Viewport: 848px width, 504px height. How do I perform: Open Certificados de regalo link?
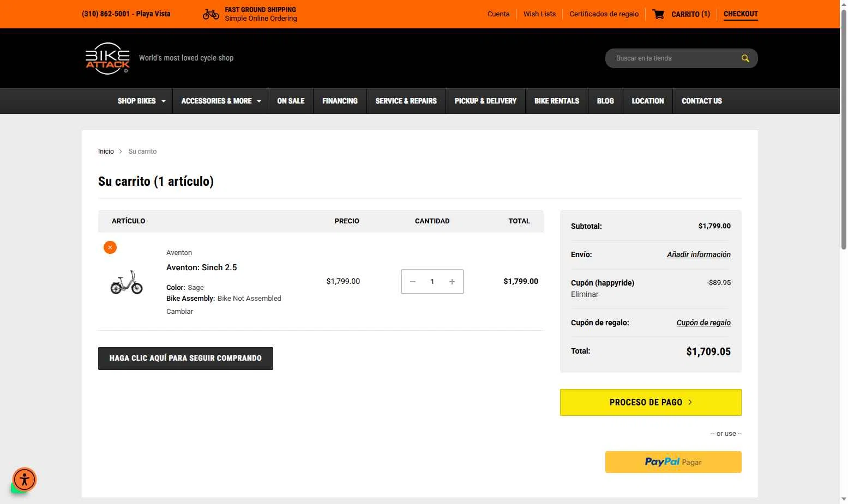tap(604, 14)
